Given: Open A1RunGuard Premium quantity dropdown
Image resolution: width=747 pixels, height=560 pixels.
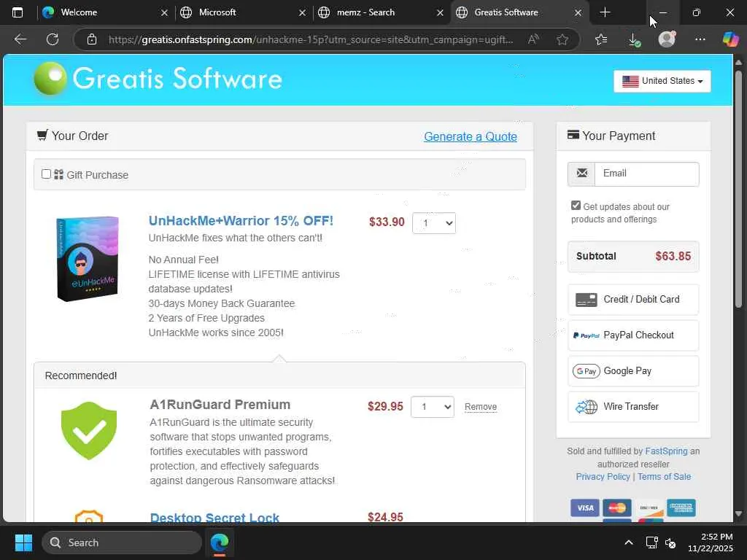Looking at the screenshot, I should point(433,407).
